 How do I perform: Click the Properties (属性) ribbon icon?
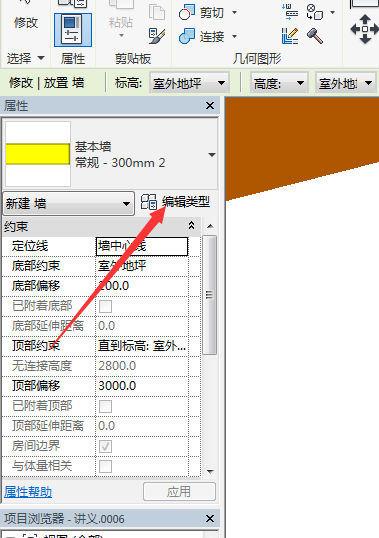click(x=73, y=30)
